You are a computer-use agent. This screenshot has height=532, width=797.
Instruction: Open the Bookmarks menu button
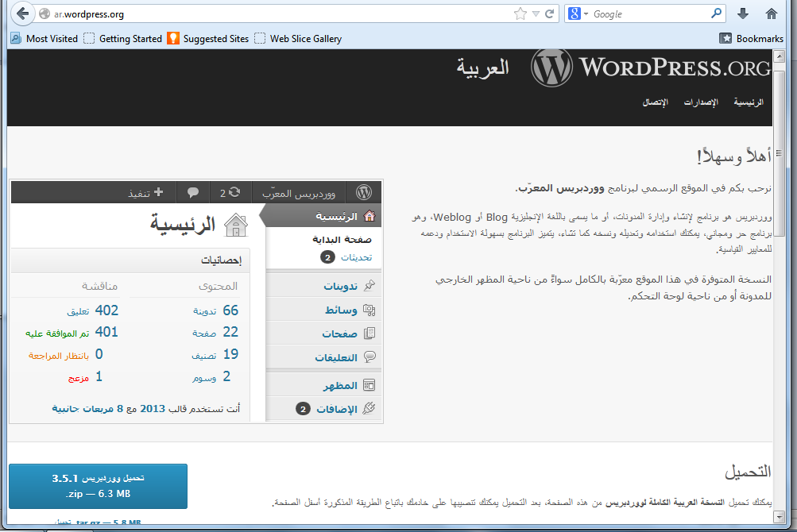pos(751,39)
